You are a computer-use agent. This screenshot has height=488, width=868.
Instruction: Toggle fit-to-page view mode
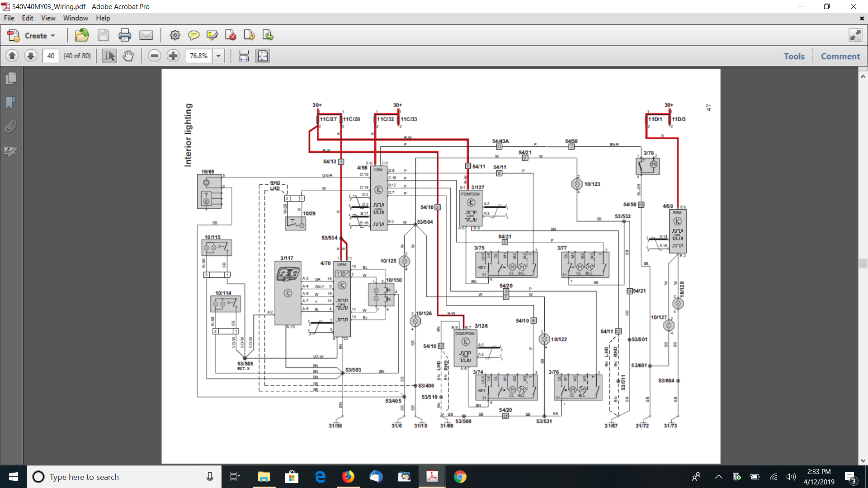pyautogui.click(x=263, y=56)
